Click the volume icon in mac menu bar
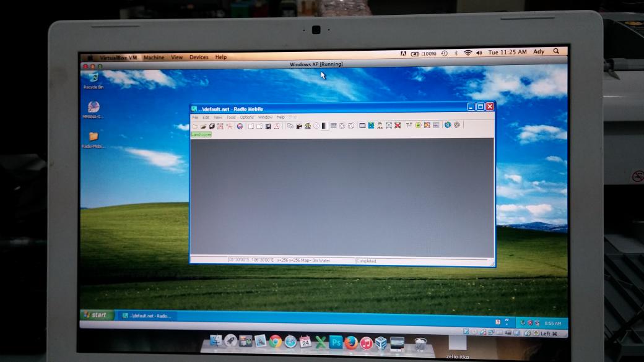 tap(479, 53)
